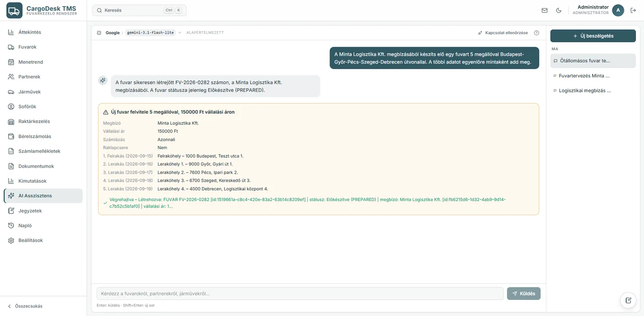Focus the Keresés search field
The image size is (644, 316).
point(139,10)
